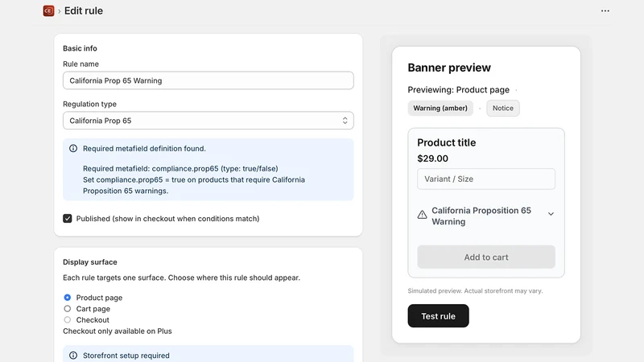Click the 'Rule name' field label

coord(81,64)
